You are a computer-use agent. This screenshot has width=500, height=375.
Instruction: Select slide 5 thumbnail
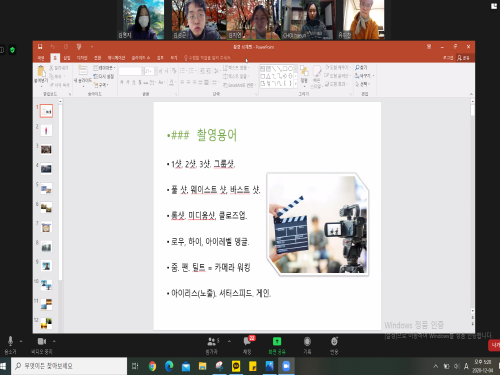coord(46,189)
